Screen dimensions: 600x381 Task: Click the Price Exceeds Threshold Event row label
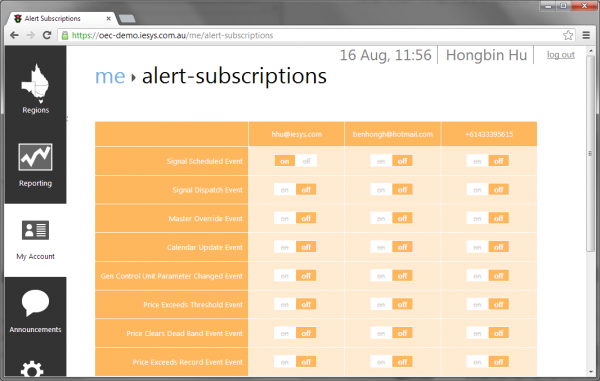[x=193, y=304]
